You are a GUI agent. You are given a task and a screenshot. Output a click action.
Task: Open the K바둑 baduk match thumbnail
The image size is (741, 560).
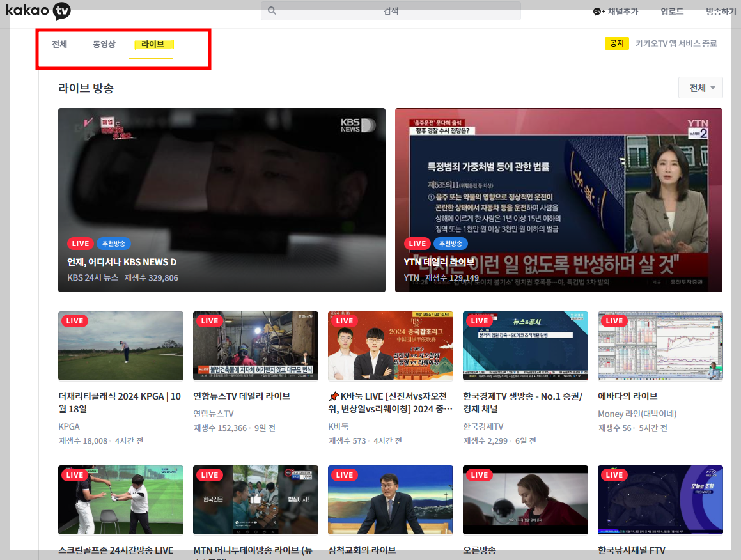[x=391, y=346]
